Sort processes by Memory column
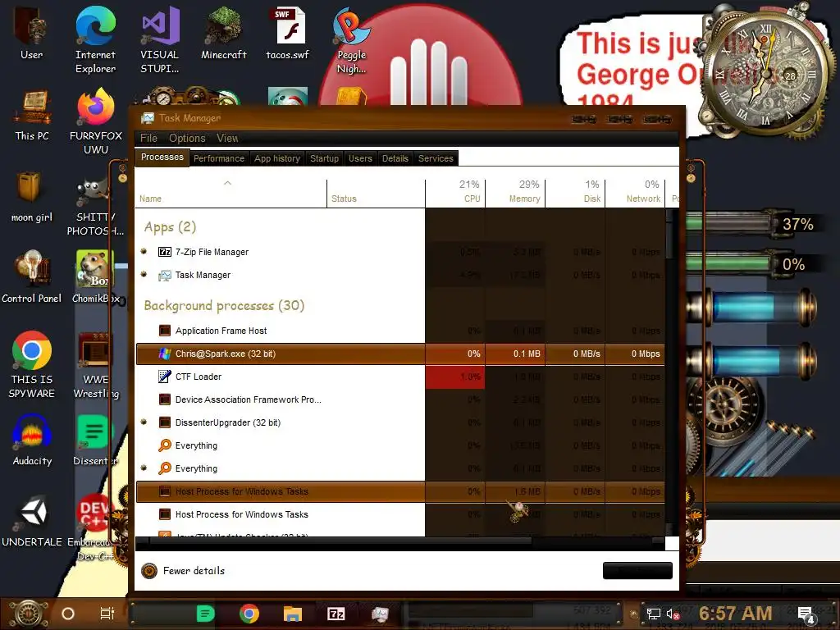This screenshot has height=630, width=840. [515, 192]
